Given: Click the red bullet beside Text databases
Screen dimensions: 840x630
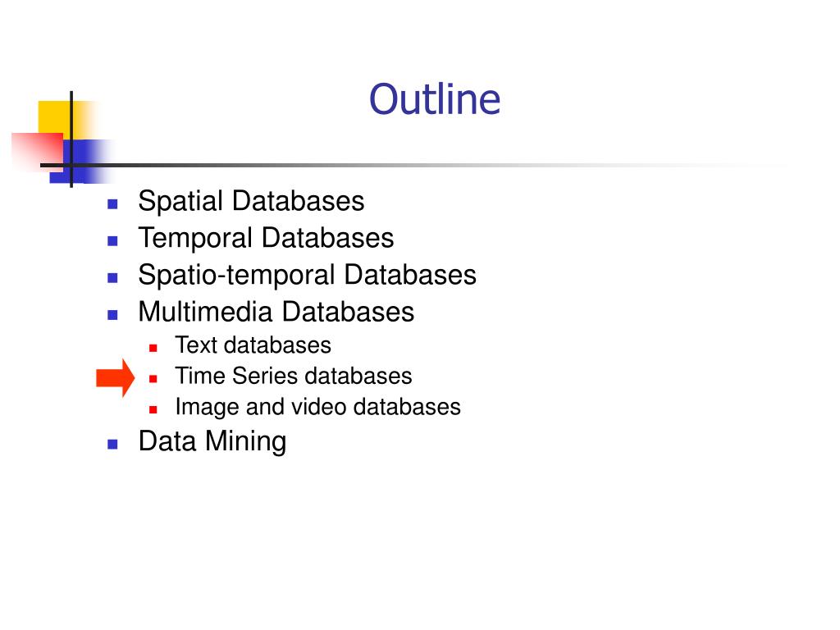Looking at the screenshot, I should 153,348.
